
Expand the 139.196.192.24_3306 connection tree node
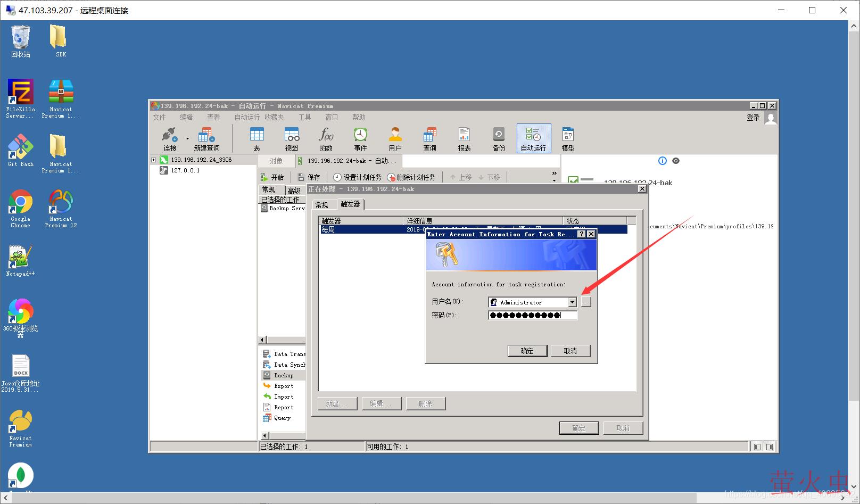pyautogui.click(x=153, y=160)
